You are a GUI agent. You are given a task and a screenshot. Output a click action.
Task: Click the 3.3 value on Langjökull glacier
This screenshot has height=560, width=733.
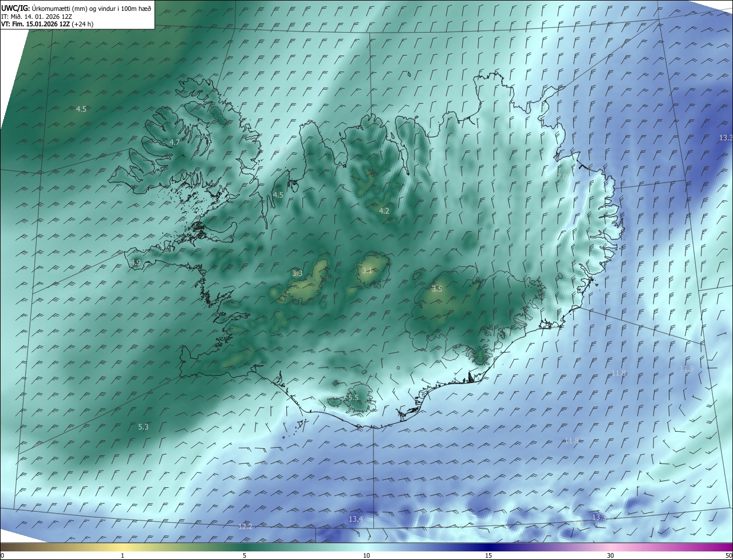[x=297, y=273]
